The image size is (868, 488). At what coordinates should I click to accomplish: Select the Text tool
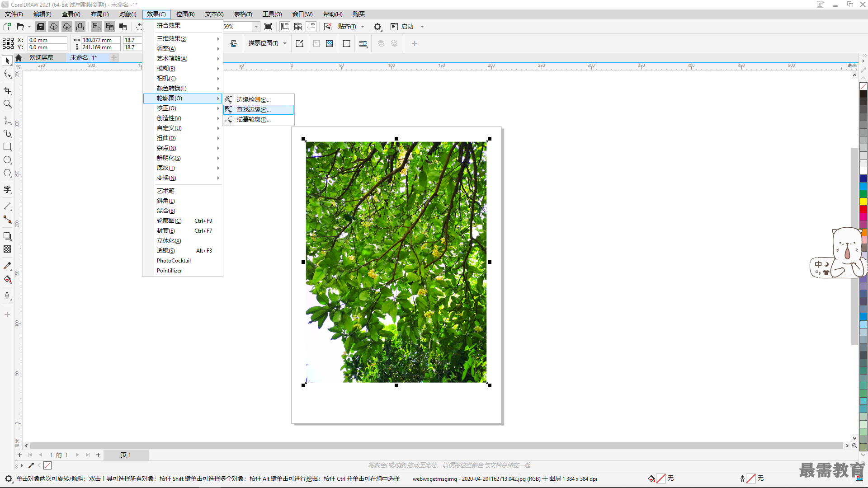click(7, 190)
